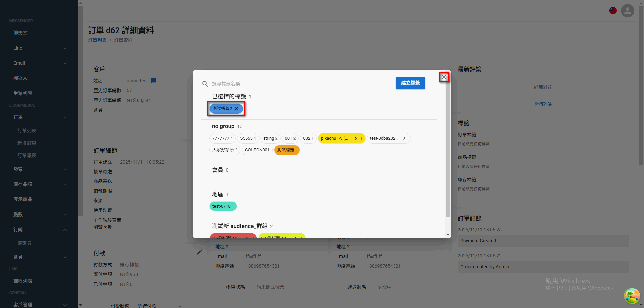Close the tag selection dialog

pos(444,77)
